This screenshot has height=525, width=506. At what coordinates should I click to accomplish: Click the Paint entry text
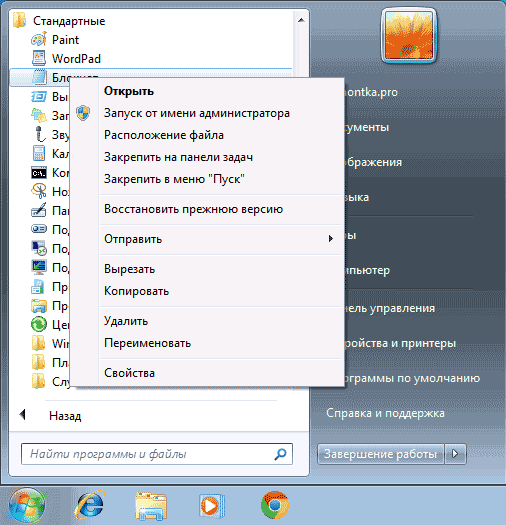65,40
